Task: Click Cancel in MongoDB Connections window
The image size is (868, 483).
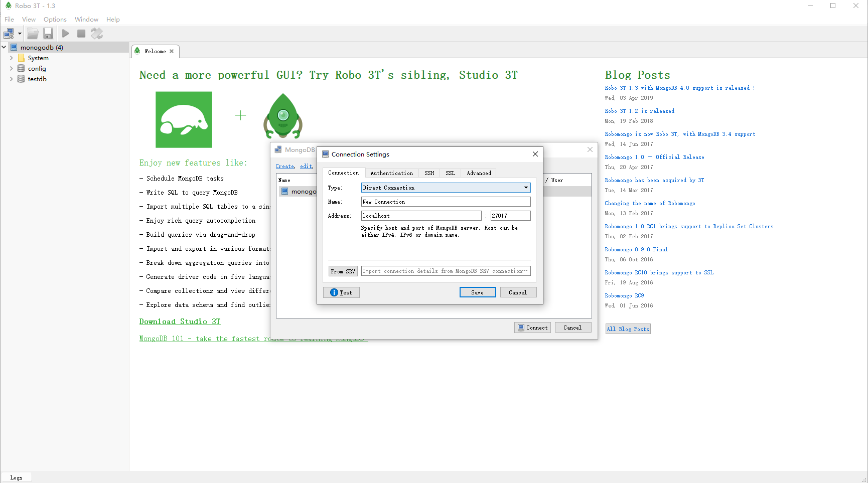Action: tap(572, 328)
